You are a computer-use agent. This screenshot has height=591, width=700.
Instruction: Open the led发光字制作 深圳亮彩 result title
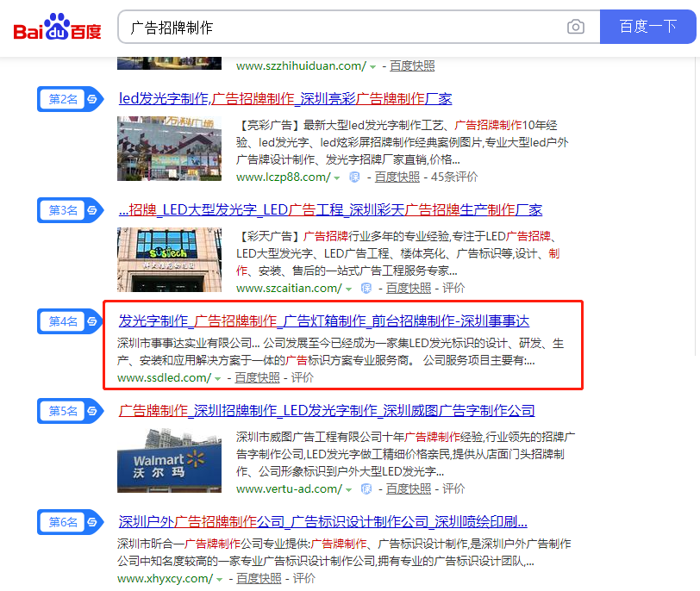pyautogui.click(x=285, y=98)
